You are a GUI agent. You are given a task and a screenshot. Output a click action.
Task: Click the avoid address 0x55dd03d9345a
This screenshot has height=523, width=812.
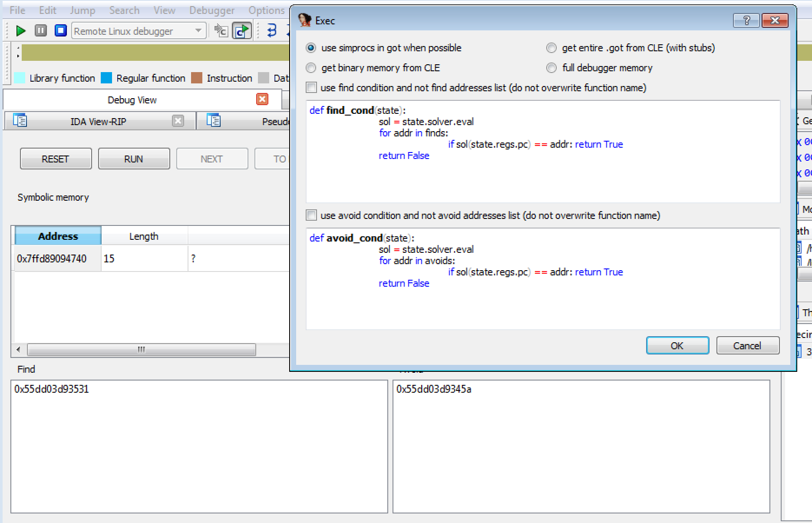click(x=434, y=389)
